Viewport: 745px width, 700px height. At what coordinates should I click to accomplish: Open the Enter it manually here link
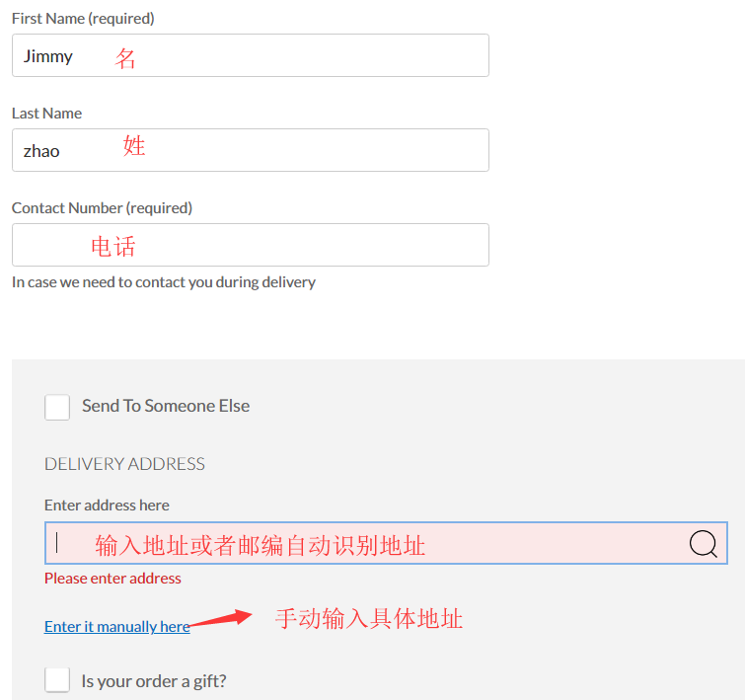coord(116,626)
